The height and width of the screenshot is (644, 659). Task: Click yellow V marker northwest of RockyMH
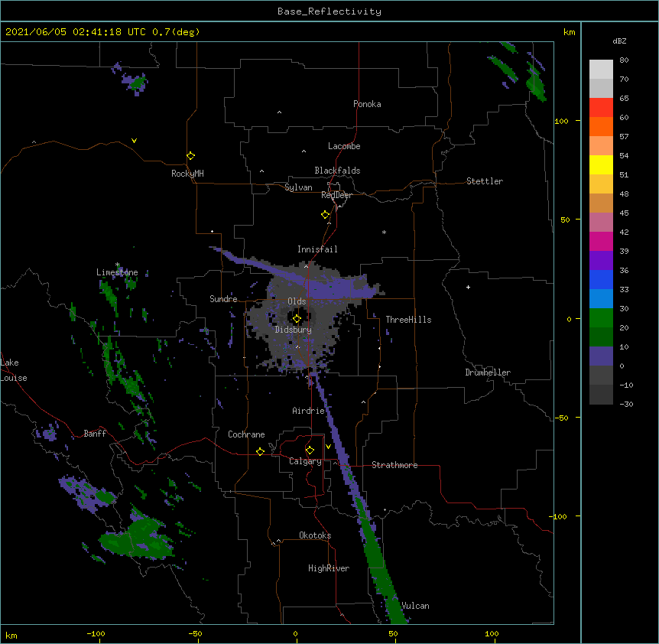point(134,141)
